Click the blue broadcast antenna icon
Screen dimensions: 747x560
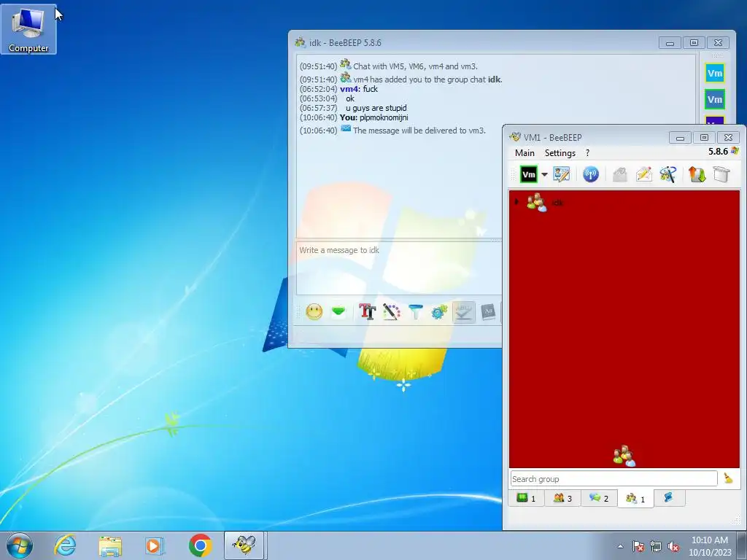[x=591, y=174]
